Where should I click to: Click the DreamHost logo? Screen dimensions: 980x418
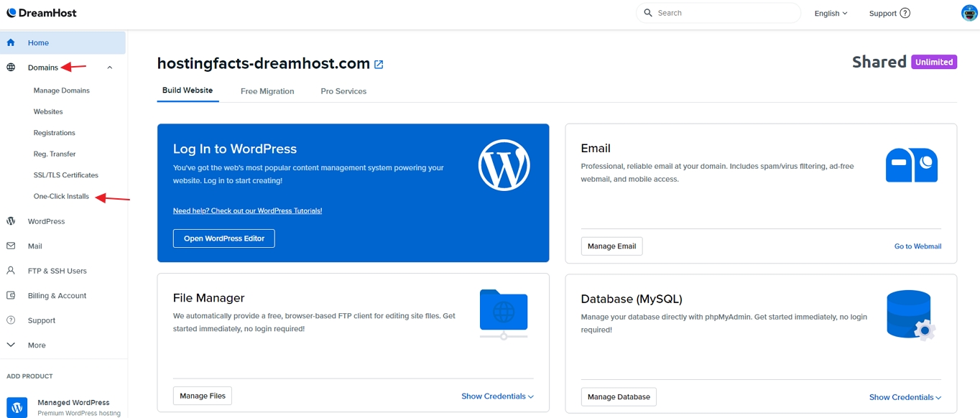point(42,13)
